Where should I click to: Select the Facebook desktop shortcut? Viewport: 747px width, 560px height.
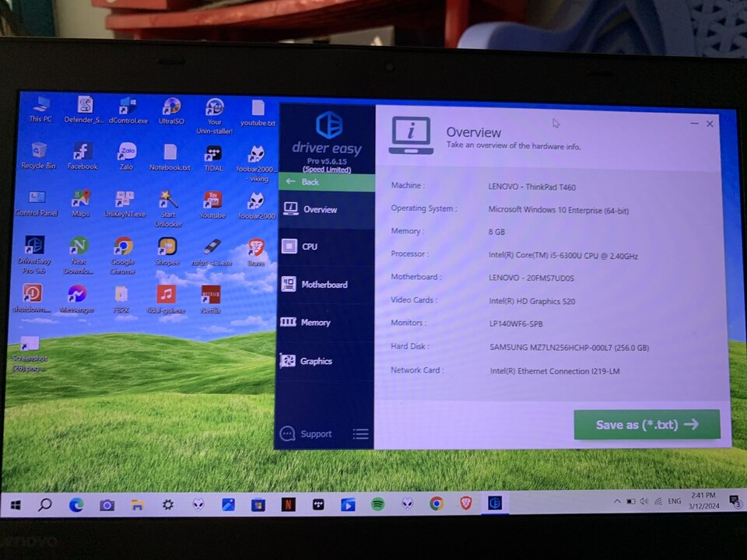(82, 156)
